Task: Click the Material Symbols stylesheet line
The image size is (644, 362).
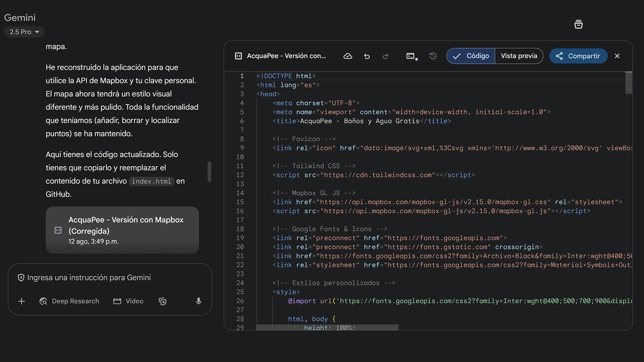Action: click(452, 265)
